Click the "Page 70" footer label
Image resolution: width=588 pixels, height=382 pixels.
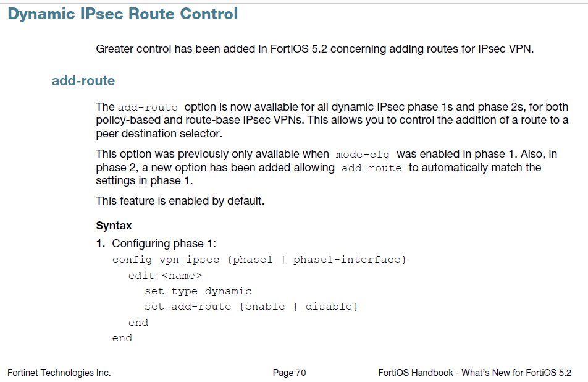[x=289, y=373]
